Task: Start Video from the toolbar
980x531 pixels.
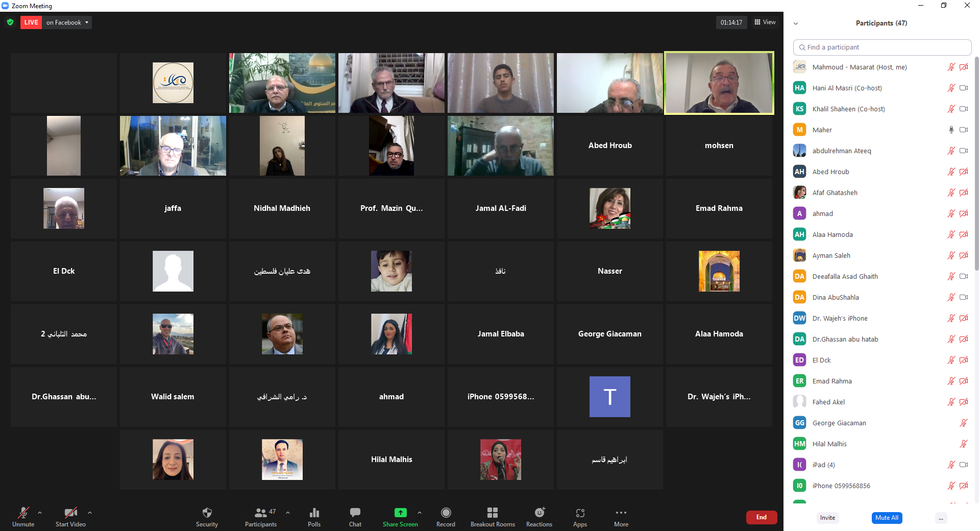Action: [70, 513]
